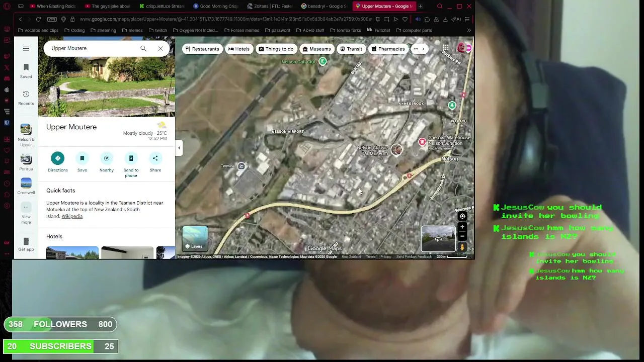Viewport: 644px width, 362px height.
Task: Zoom in on the map
Action: click(462, 227)
